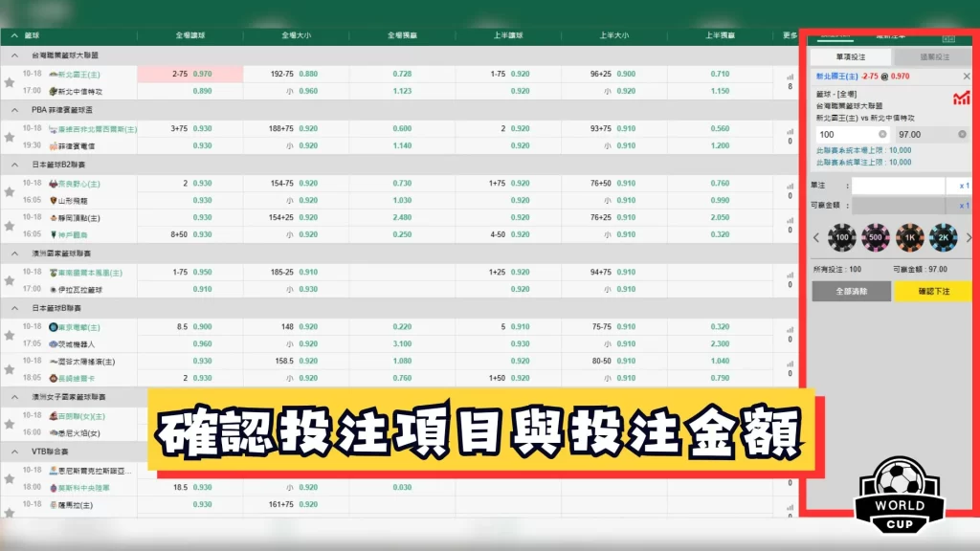
Task: Select the 2K betting chip
Action: [x=945, y=237]
